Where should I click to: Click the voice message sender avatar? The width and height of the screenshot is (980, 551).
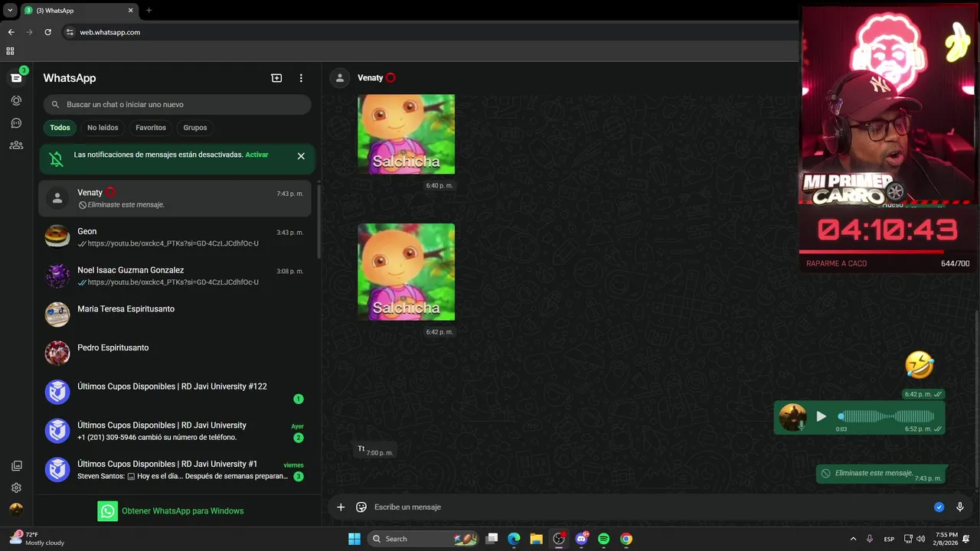(792, 417)
